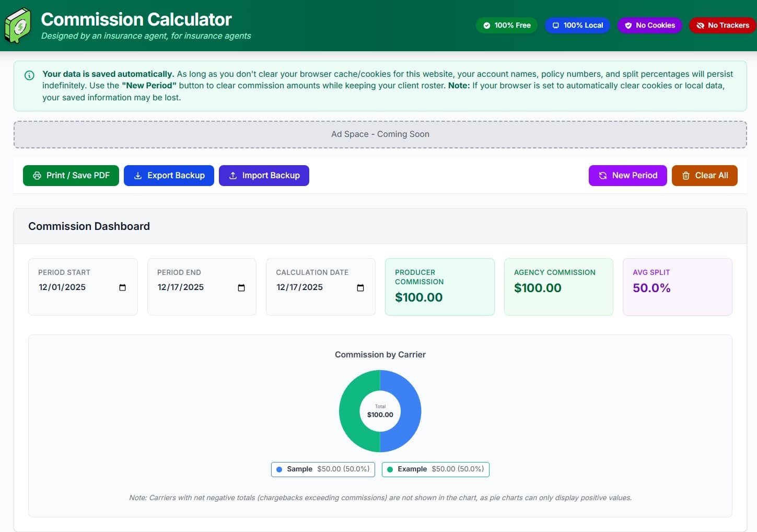Image resolution: width=757 pixels, height=532 pixels.
Task: Click the refresh icon on New Period
Action: click(x=603, y=175)
